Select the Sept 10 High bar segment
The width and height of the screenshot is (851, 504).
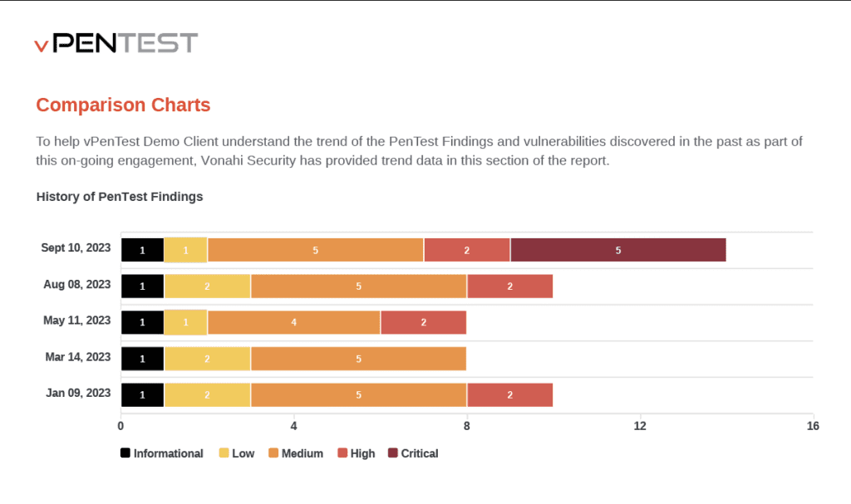(467, 250)
